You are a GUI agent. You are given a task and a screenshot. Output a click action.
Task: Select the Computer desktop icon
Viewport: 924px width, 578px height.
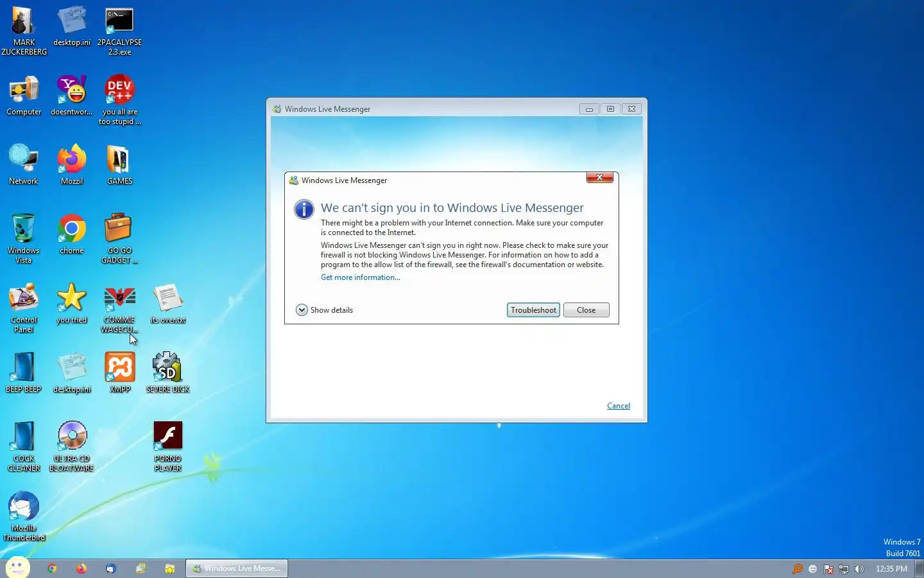pyautogui.click(x=24, y=96)
